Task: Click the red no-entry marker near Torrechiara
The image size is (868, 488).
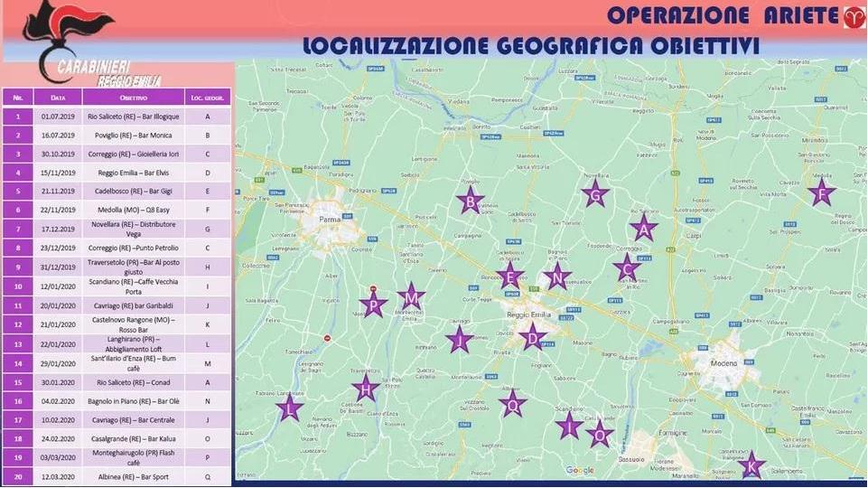Action: pyautogui.click(x=327, y=338)
